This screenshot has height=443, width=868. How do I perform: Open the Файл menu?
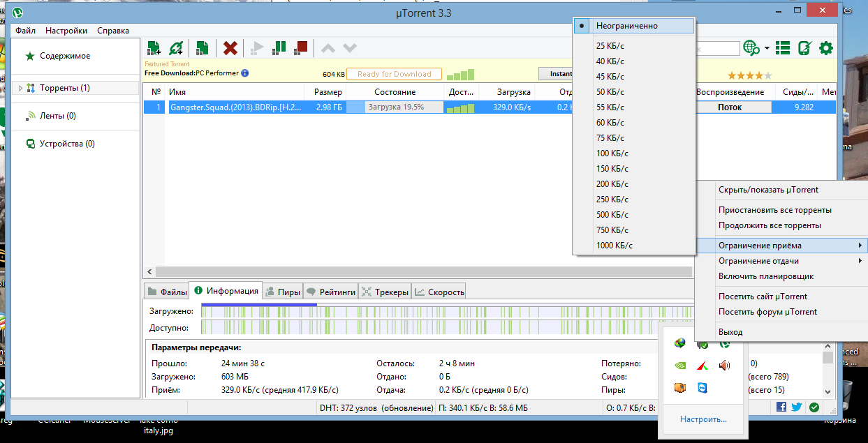(25, 31)
